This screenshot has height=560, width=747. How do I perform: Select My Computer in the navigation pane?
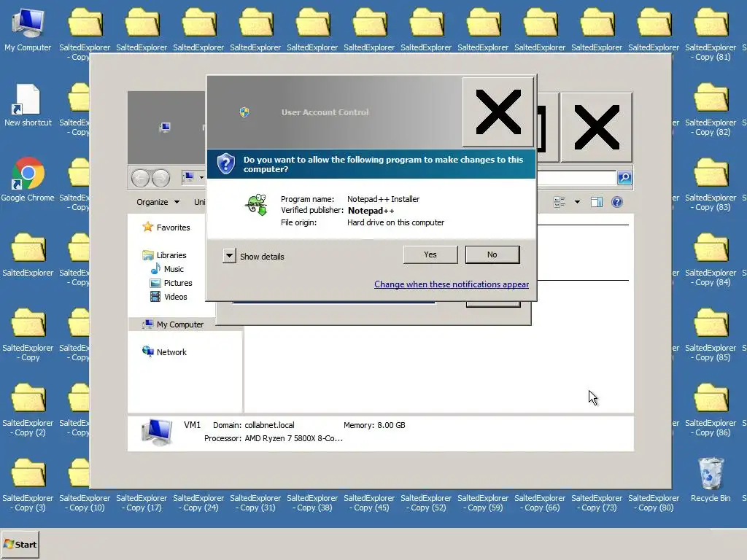173,324
